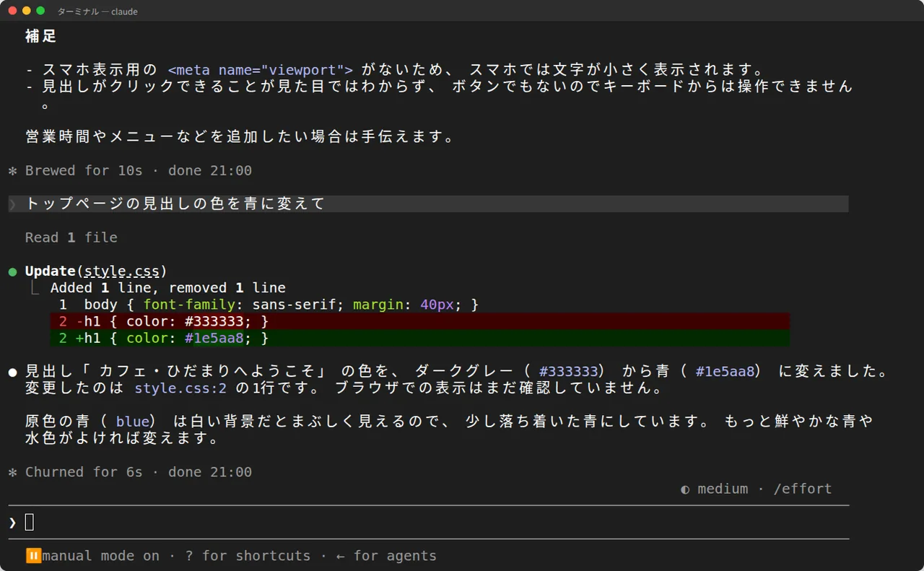The height and width of the screenshot is (571, 924).
Task: Click the body font-family diff line
Action: click(269, 305)
